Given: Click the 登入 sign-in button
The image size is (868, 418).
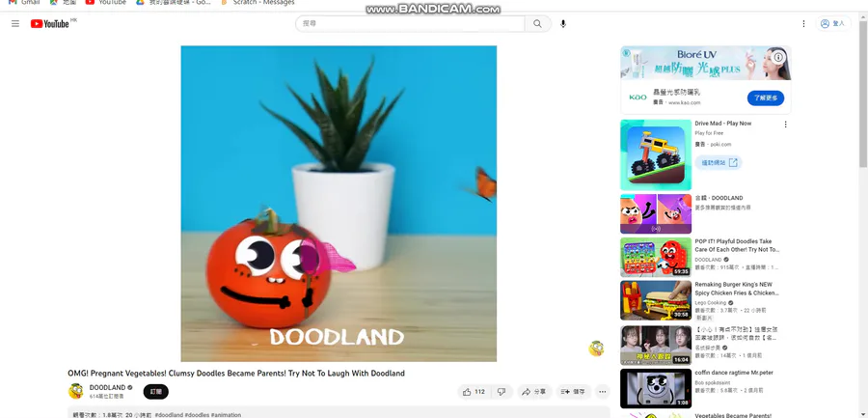Looking at the screenshot, I should [832, 24].
